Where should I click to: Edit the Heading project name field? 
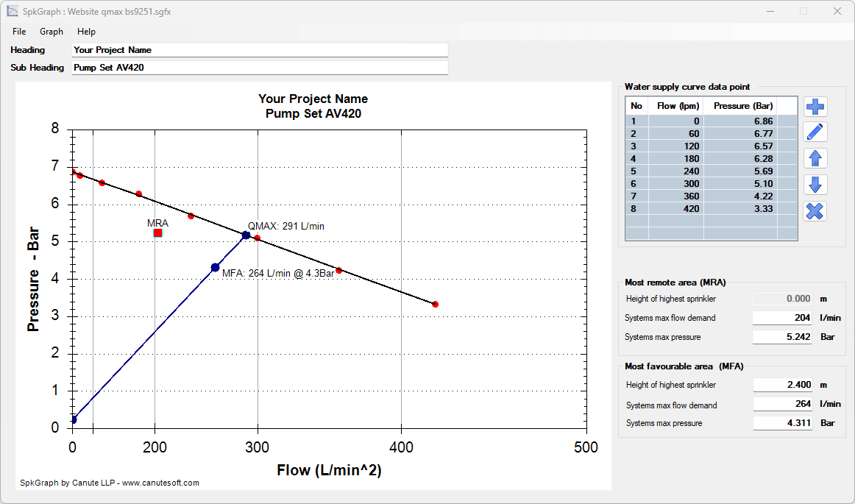(x=259, y=49)
